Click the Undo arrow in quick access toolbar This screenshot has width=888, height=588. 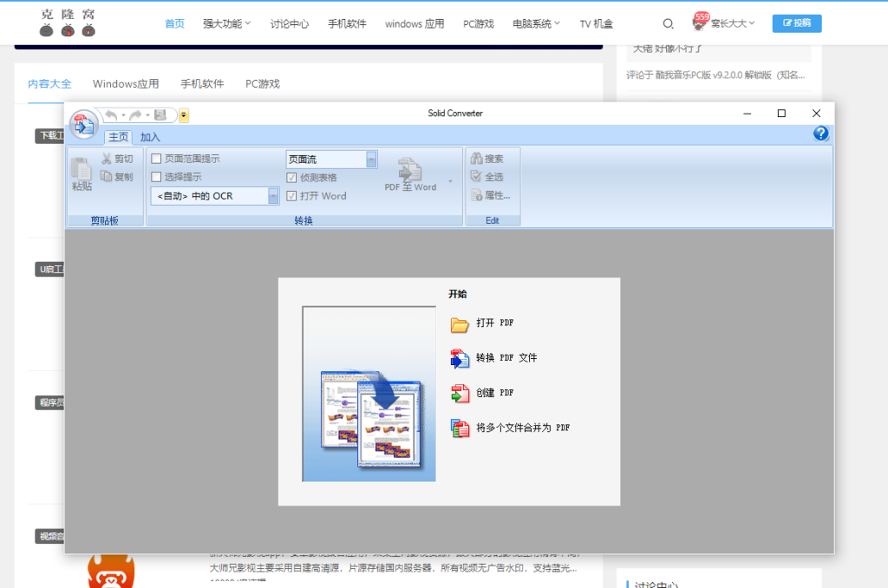coord(110,115)
